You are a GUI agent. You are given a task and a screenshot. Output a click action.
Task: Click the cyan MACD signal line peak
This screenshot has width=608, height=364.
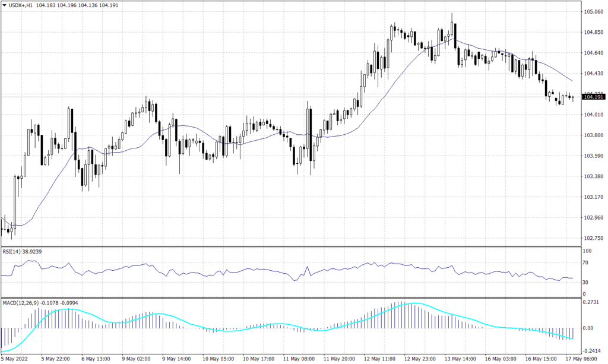[x=411, y=303]
